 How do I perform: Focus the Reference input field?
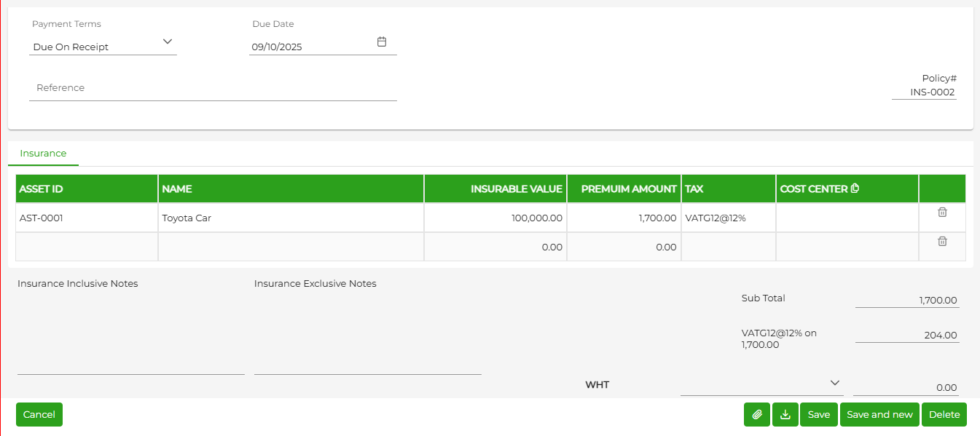(213, 88)
